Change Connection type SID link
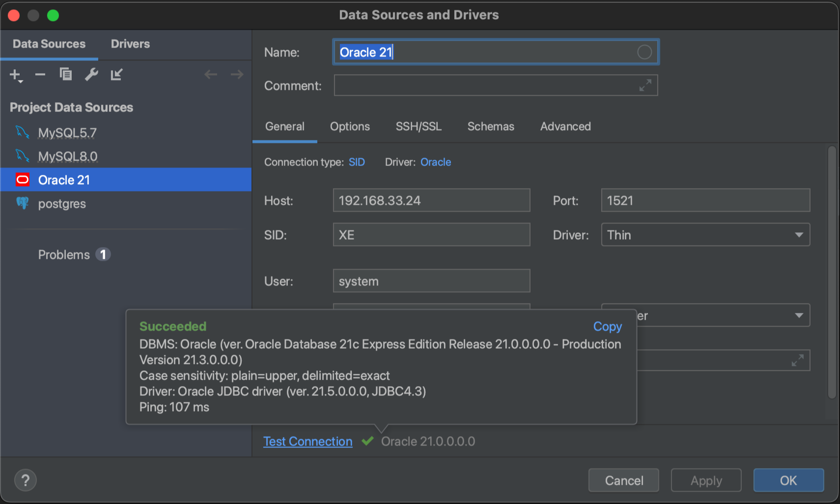Image resolution: width=840 pixels, height=504 pixels. tap(357, 162)
